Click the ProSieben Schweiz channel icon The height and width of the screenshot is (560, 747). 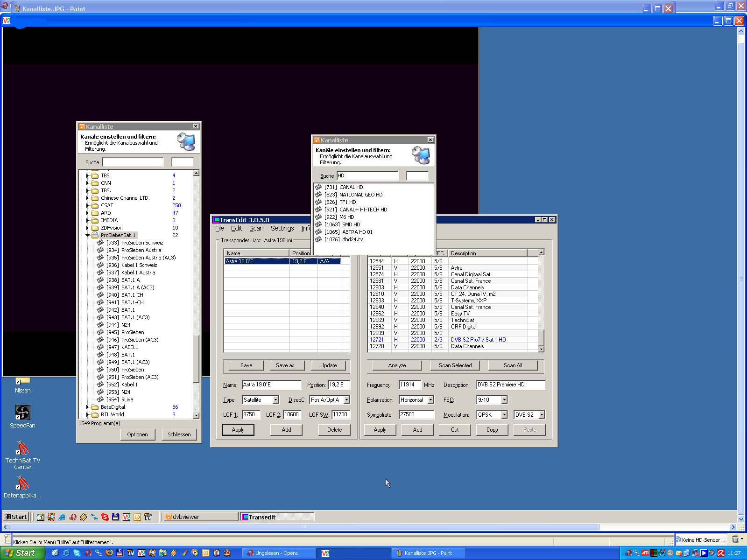[x=100, y=243]
